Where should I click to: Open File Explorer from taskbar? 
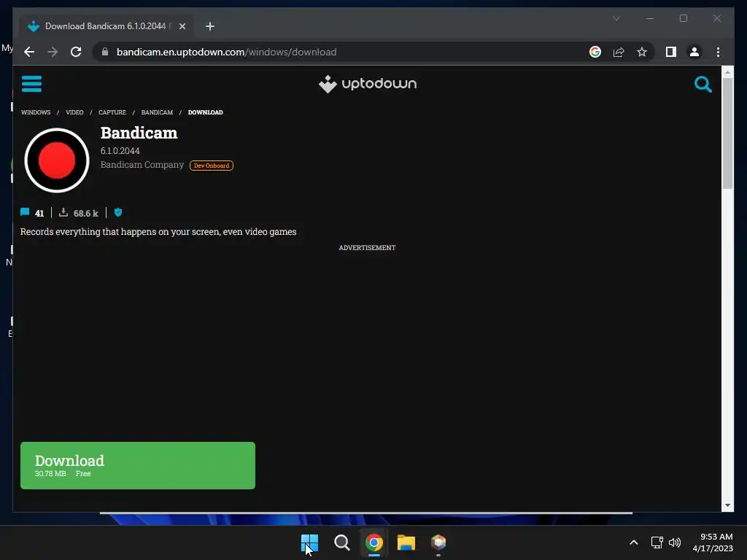point(406,542)
